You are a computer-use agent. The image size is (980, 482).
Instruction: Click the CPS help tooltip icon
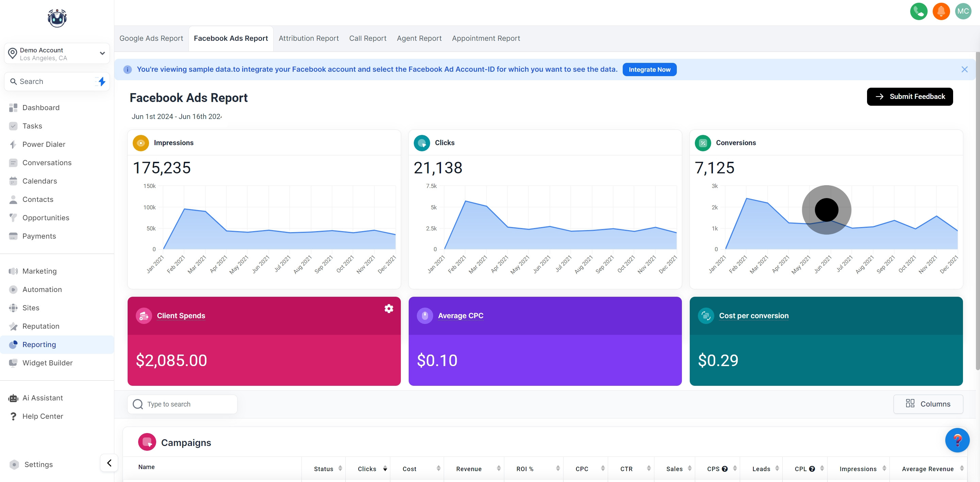(x=725, y=469)
